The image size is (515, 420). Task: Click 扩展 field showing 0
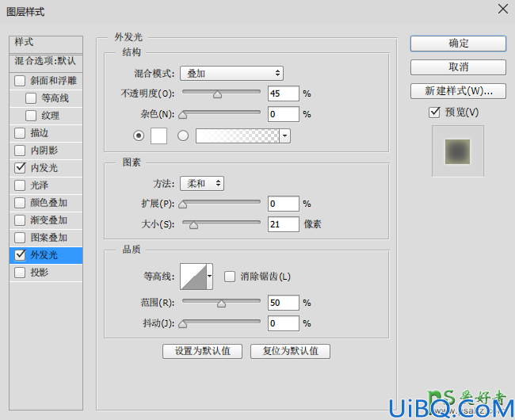[284, 204]
